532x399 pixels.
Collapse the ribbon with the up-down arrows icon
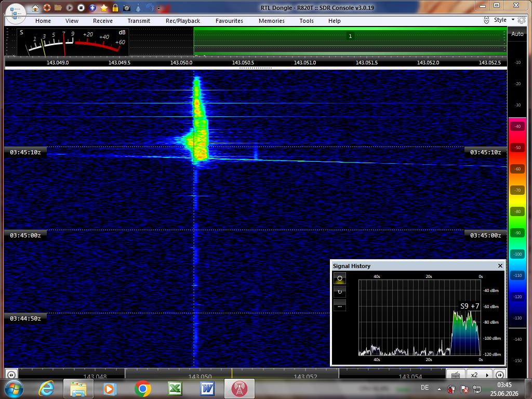486,20
